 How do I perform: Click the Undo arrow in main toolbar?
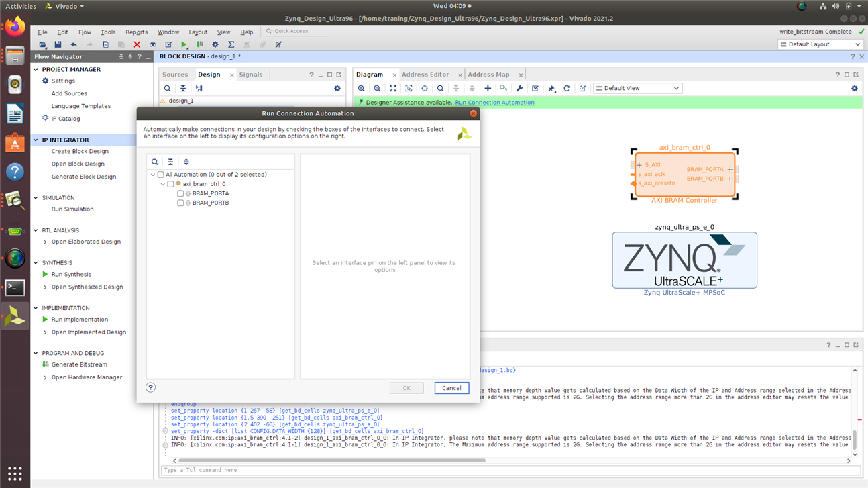(x=74, y=44)
